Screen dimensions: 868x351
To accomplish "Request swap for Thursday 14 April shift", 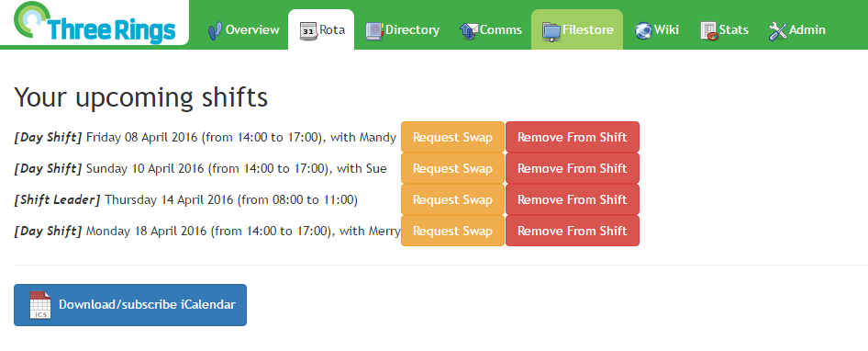I will pos(453,199).
